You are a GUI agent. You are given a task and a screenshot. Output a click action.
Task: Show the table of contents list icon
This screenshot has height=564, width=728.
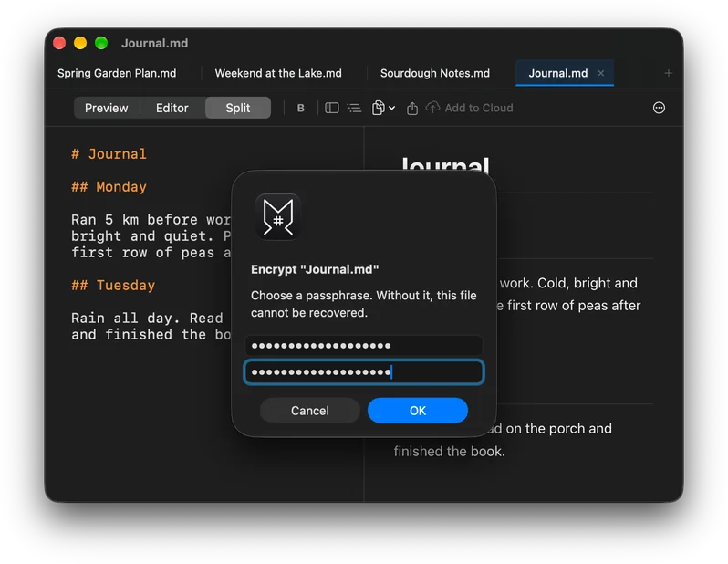point(354,108)
